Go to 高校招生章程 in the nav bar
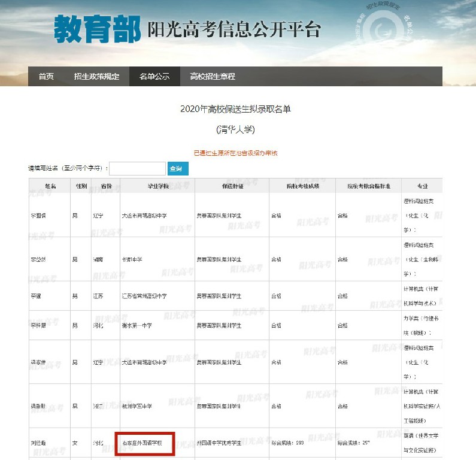 [x=213, y=76]
